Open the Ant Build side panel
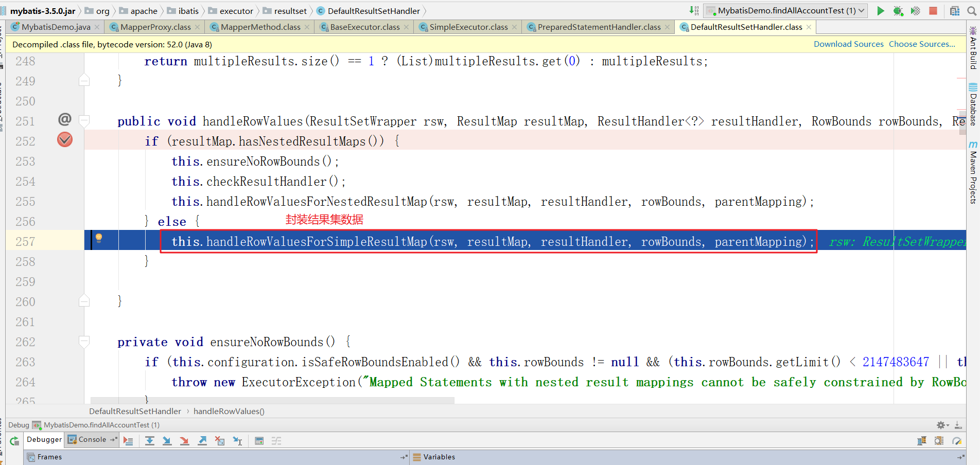The height and width of the screenshot is (465, 980). coord(973,47)
